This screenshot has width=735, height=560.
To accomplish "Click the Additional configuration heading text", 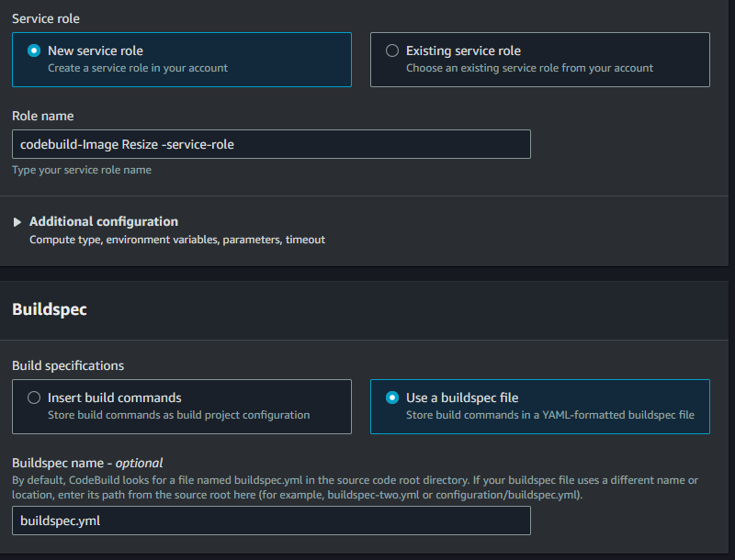I will click(104, 221).
